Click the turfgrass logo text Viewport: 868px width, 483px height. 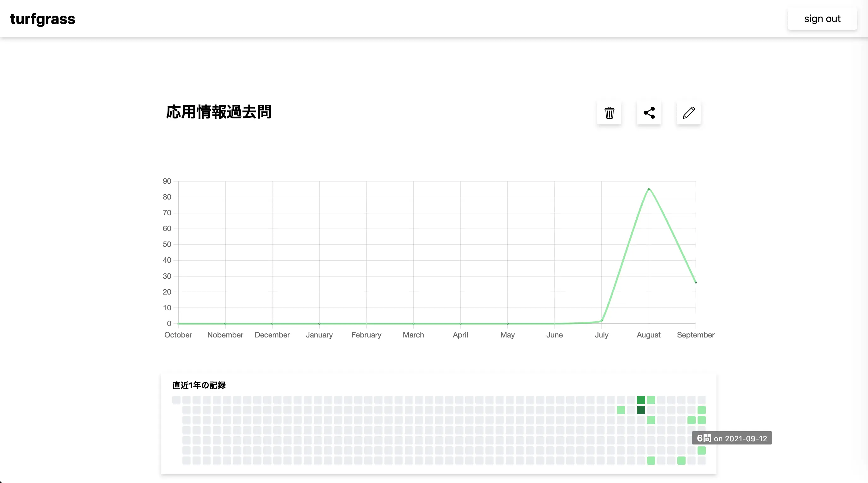pos(43,19)
